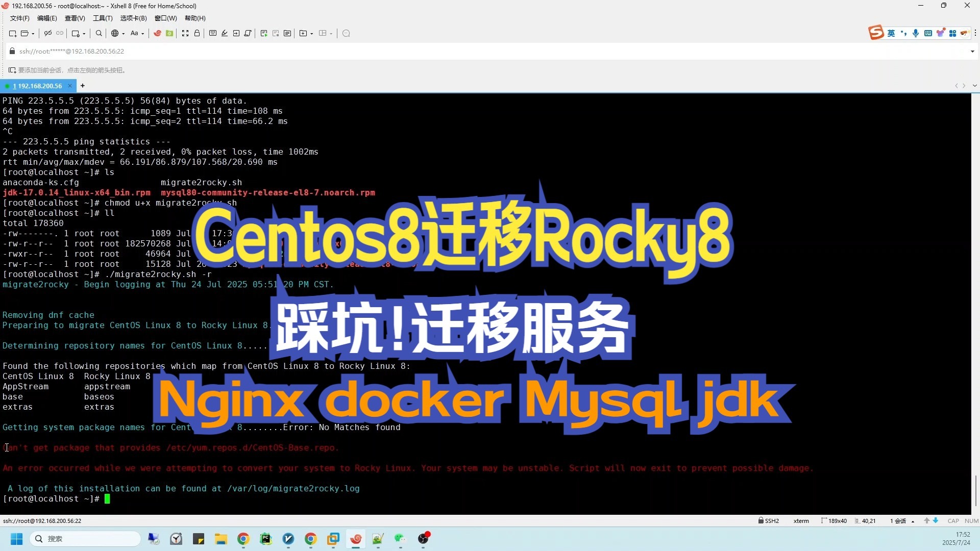Expand the add tab group dropdown arrow
The width and height of the screenshot is (980, 551).
click(312, 34)
